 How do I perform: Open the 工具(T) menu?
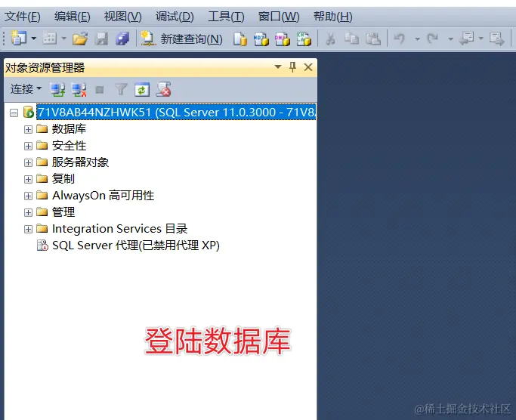(226, 16)
